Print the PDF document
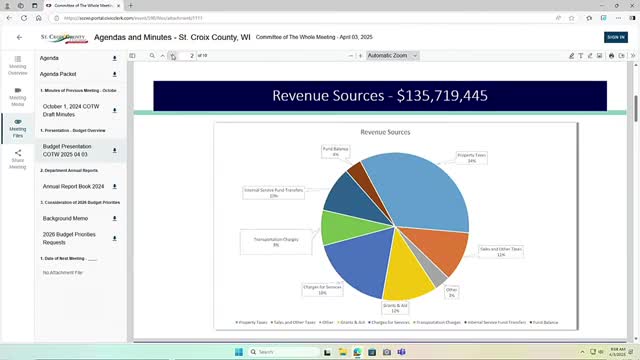This screenshot has height=360, width=640. click(x=611, y=56)
